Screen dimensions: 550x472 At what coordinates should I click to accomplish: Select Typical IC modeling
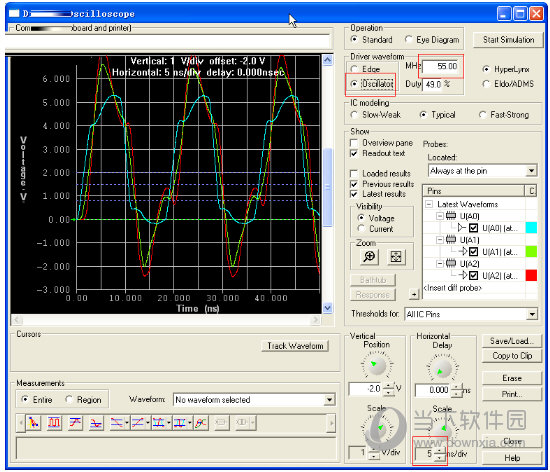423,115
